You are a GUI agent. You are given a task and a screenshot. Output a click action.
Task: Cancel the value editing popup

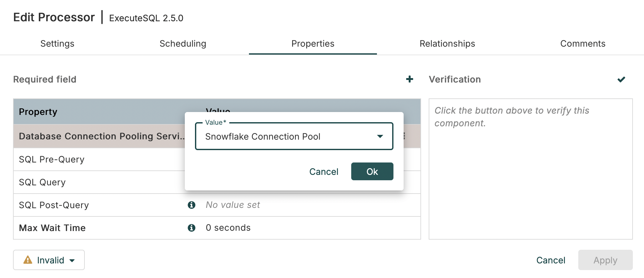pos(324,172)
